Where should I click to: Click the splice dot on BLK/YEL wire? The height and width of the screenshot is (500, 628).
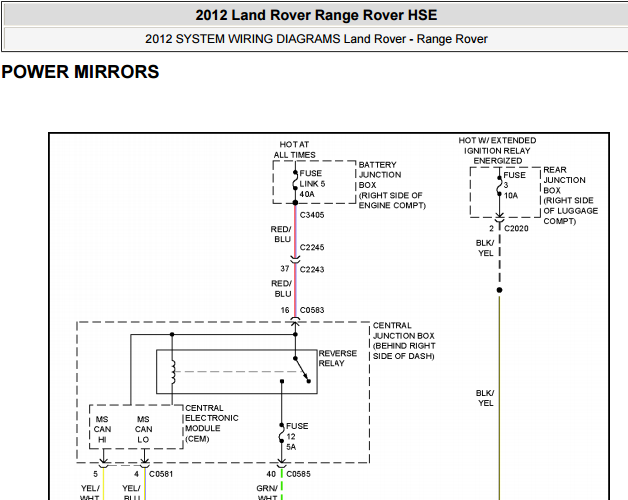pos(499,290)
